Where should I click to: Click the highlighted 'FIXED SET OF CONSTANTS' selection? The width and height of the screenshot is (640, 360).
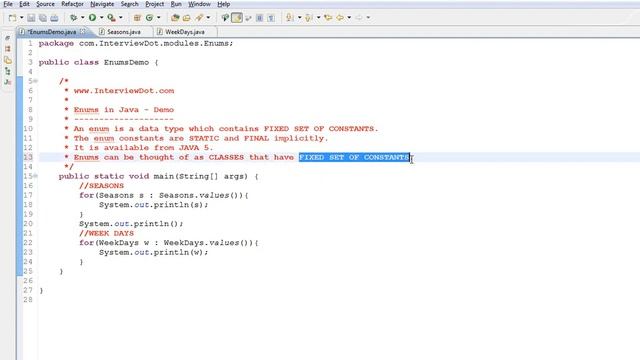pyautogui.click(x=354, y=157)
